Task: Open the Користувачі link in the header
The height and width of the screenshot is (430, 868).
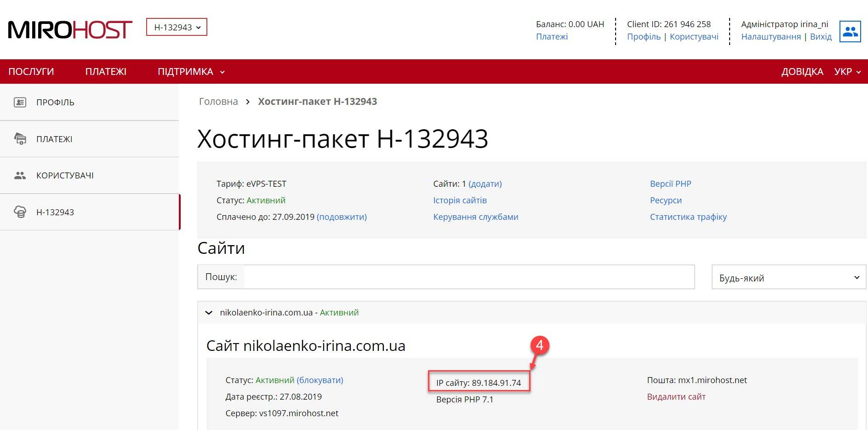Action: (694, 37)
